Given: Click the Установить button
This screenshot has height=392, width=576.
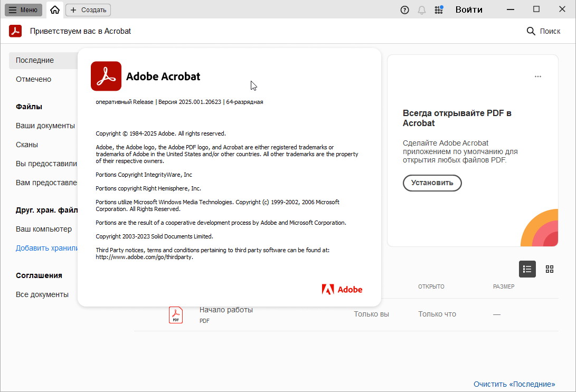Looking at the screenshot, I should 432,183.
